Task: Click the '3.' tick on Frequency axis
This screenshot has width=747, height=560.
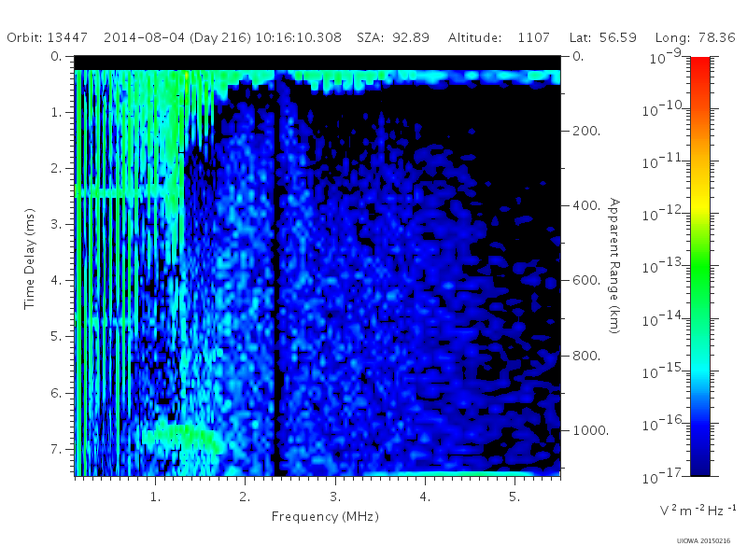Action: (335, 497)
